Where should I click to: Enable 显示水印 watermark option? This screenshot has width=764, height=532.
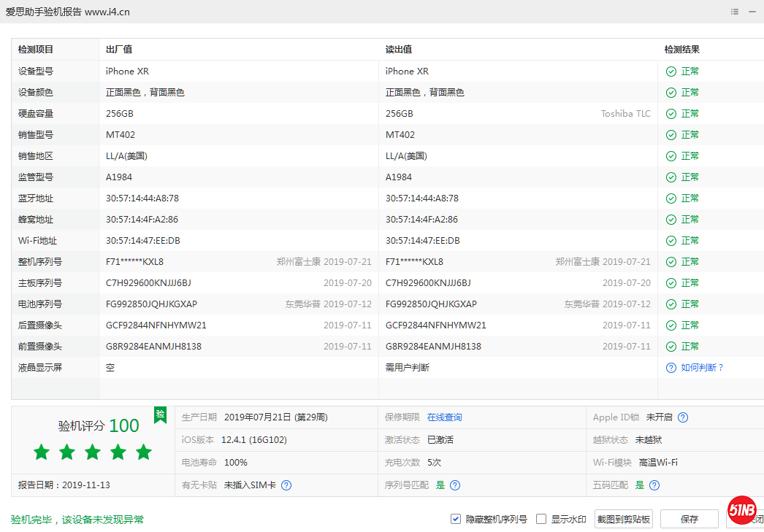tap(540, 518)
